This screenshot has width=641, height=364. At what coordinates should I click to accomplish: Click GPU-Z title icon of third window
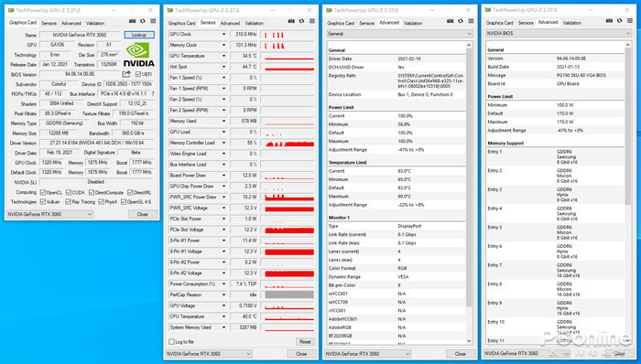[x=329, y=10]
